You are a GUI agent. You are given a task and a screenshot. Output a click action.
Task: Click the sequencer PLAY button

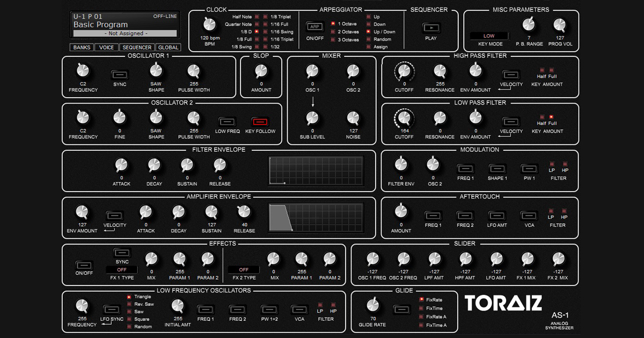[x=431, y=27]
